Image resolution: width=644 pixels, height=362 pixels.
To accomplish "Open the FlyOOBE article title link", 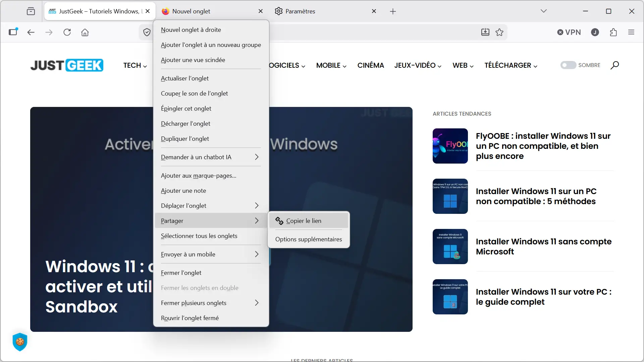I will click(x=543, y=146).
